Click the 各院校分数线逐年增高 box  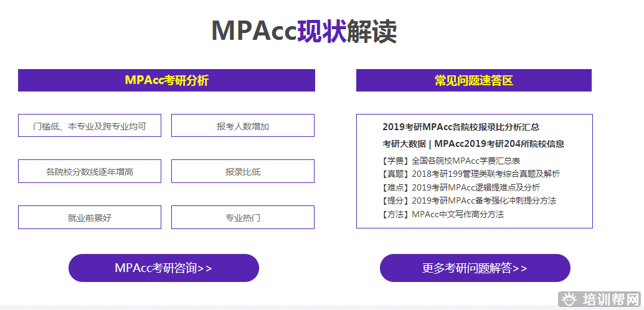tap(90, 171)
